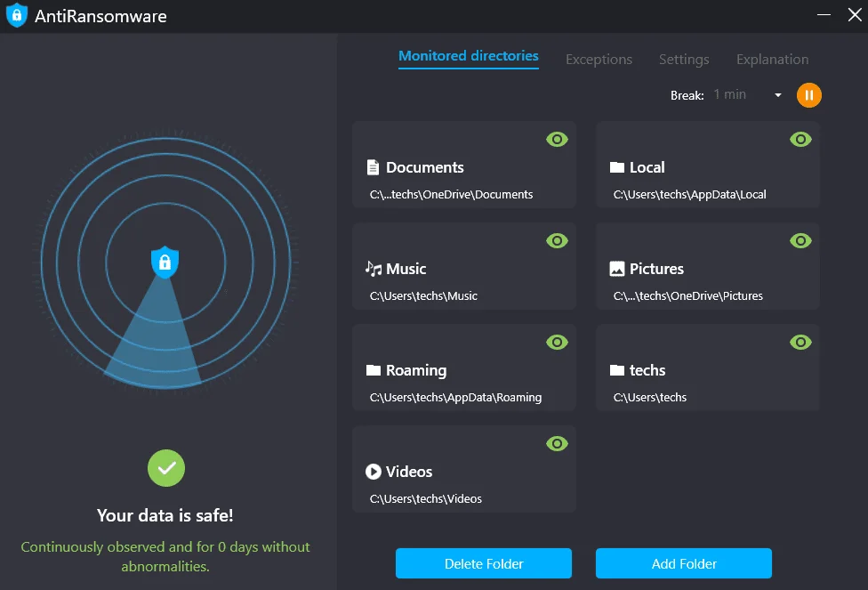Toggle monitoring eye for Local folder
This screenshot has width=868, height=590.
(800, 140)
